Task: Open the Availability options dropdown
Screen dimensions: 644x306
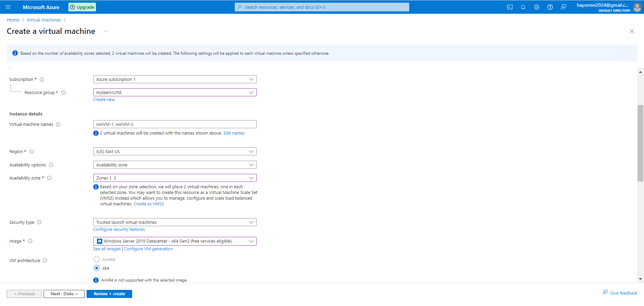Action: click(x=175, y=165)
